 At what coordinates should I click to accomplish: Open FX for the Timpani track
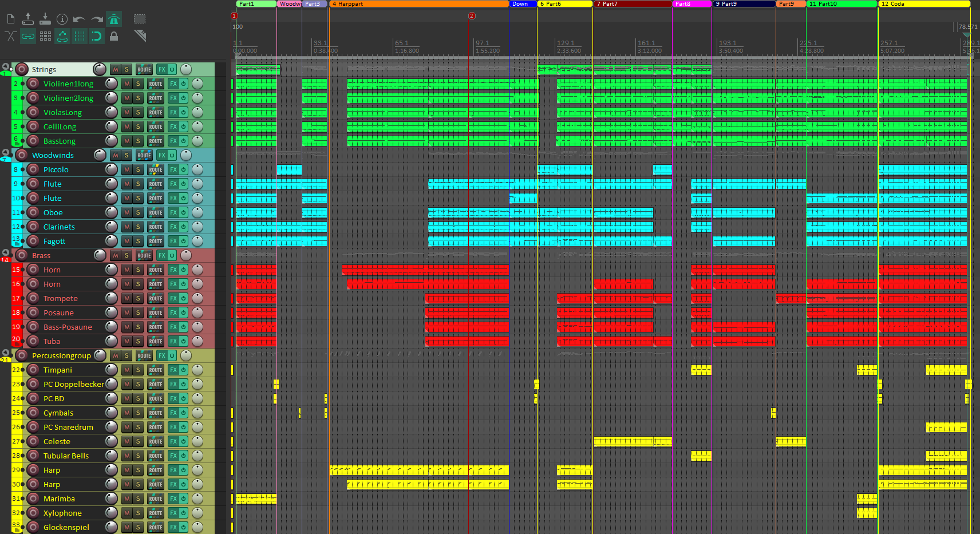pos(173,370)
